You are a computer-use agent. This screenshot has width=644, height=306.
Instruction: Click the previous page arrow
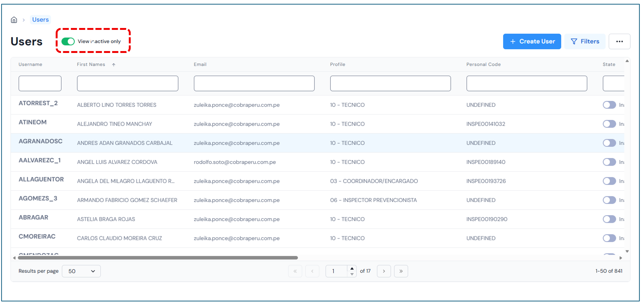(312, 271)
